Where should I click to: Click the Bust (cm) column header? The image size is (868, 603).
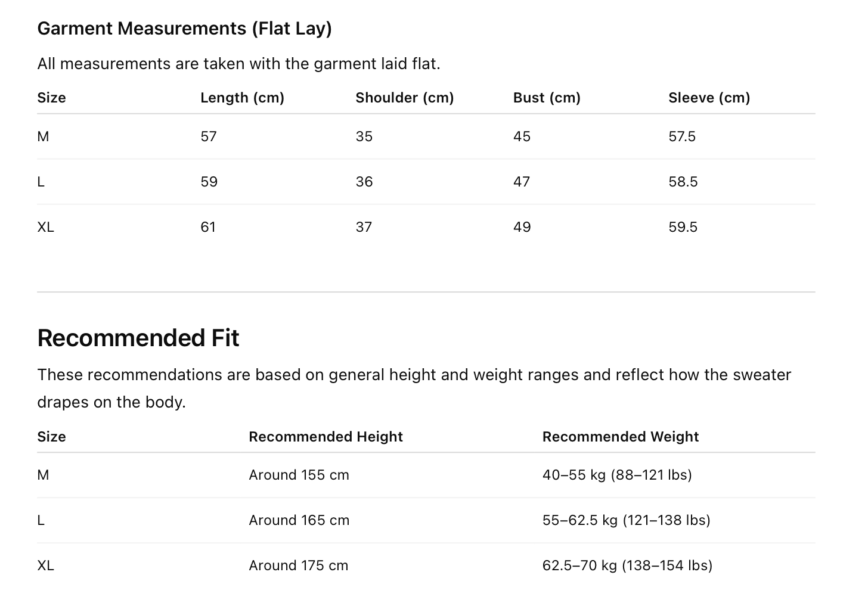pyautogui.click(x=547, y=98)
